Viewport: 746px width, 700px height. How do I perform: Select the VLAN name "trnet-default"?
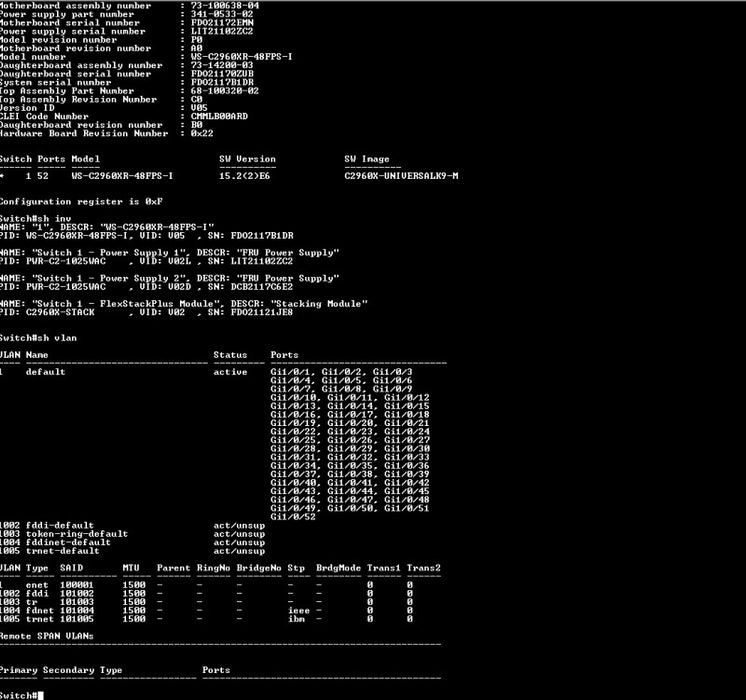point(63,552)
